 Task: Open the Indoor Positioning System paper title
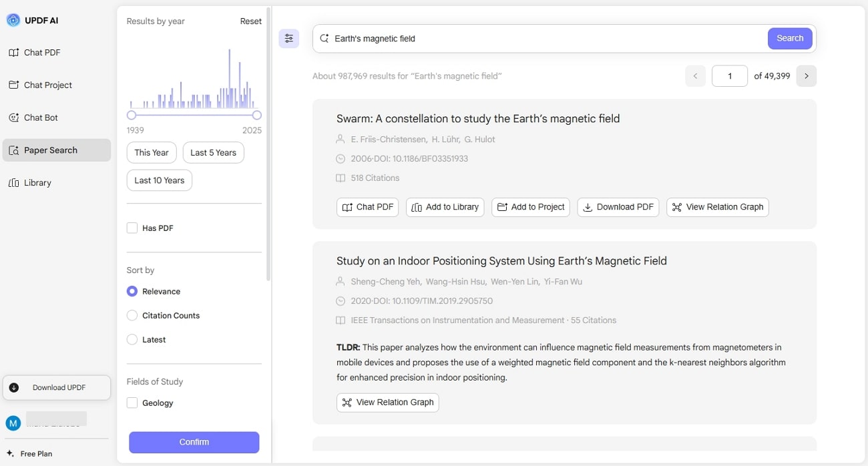click(501, 261)
